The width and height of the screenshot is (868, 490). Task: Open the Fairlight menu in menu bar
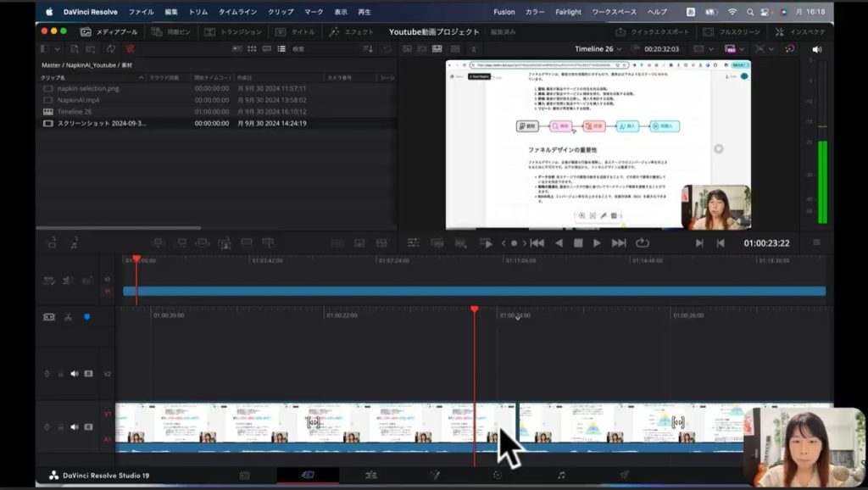[x=568, y=12]
